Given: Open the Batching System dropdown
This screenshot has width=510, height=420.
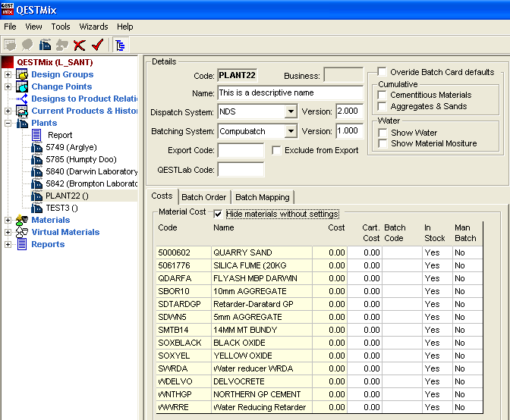Looking at the screenshot, I should click(291, 131).
